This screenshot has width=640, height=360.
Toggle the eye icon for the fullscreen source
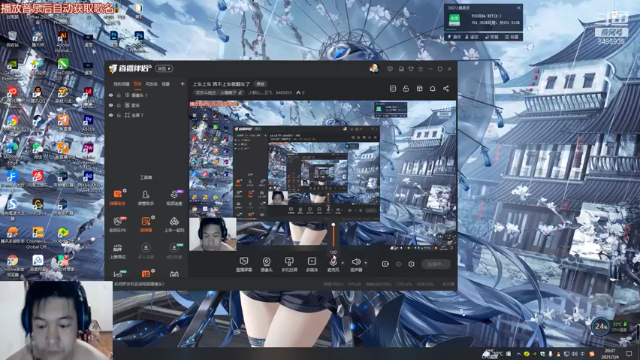click(x=111, y=116)
